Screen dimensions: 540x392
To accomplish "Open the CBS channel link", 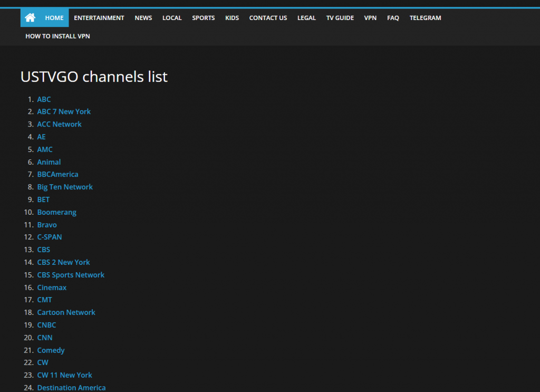I will pos(44,250).
